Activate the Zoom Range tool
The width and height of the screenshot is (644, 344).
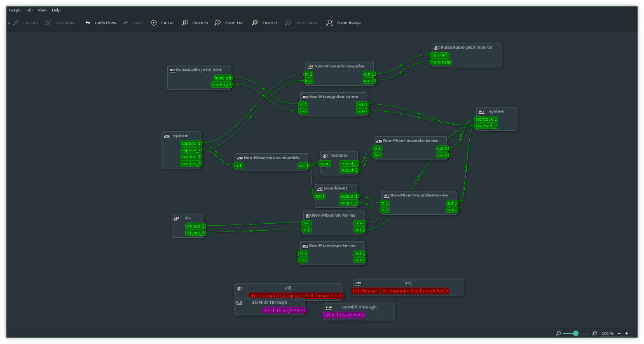click(329, 23)
